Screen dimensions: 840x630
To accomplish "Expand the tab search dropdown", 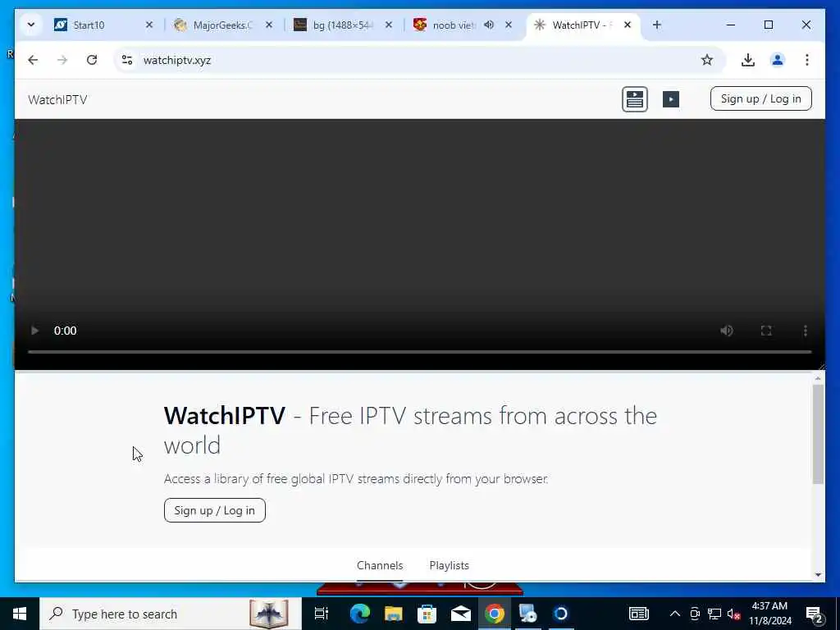I will tap(31, 25).
